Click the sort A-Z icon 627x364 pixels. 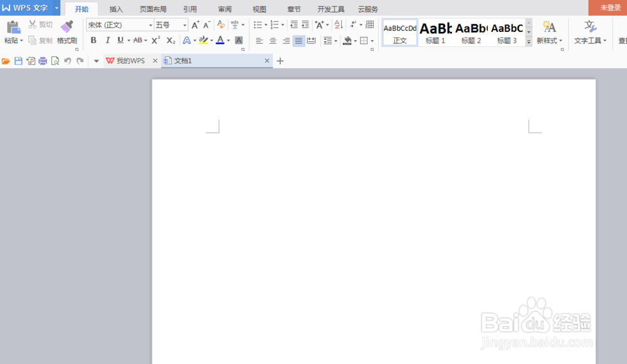tap(339, 25)
